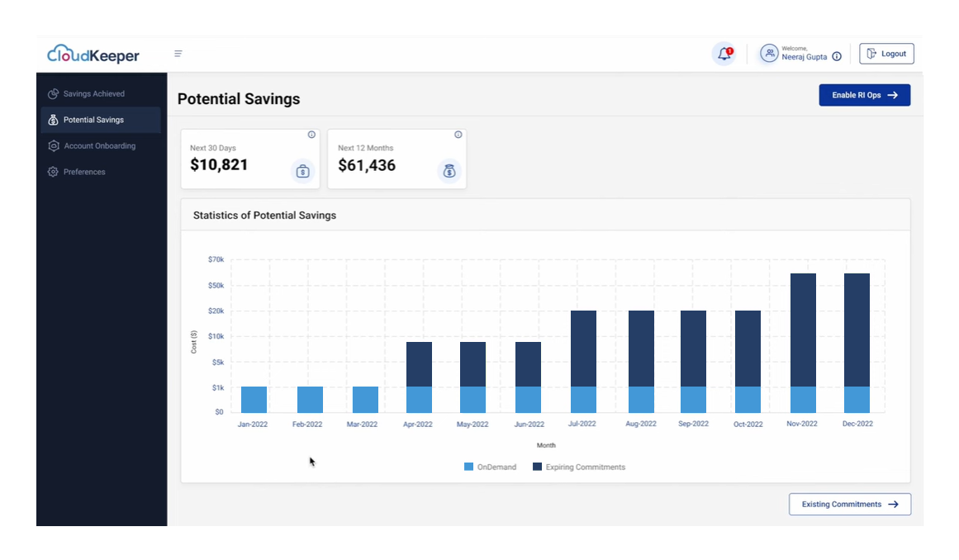This screenshot has height=560, width=959.
Task: Click the notification bell icon
Action: [722, 52]
